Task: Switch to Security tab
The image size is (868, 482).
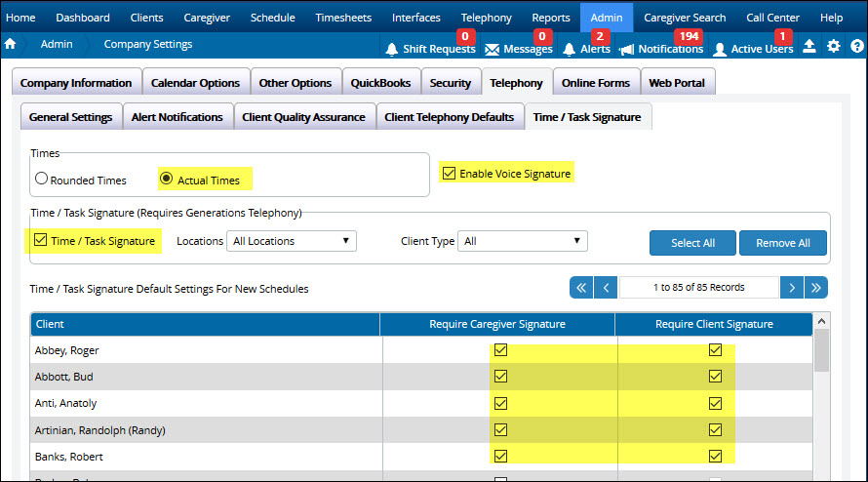Action: tap(450, 83)
